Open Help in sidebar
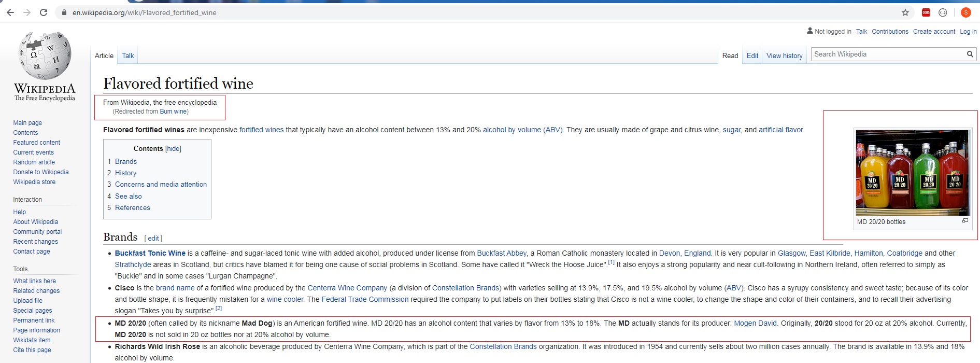 [x=20, y=212]
